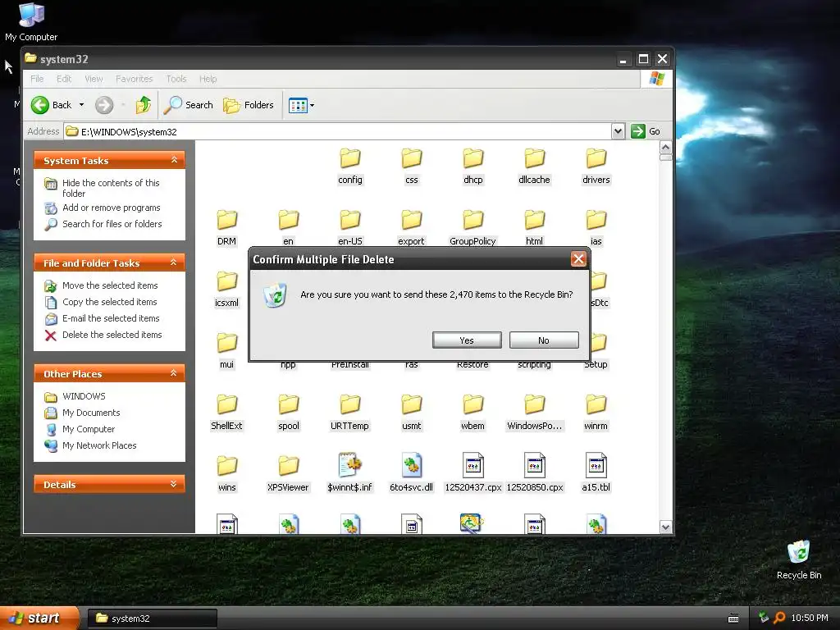
Task: Confirm deletion with the Yes button
Action: (467, 340)
